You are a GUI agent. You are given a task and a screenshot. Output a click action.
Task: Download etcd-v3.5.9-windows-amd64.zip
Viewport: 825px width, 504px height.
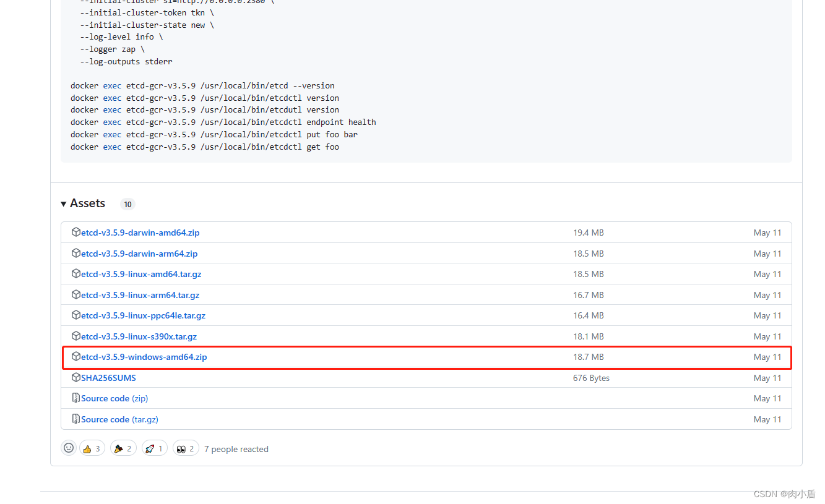point(144,357)
